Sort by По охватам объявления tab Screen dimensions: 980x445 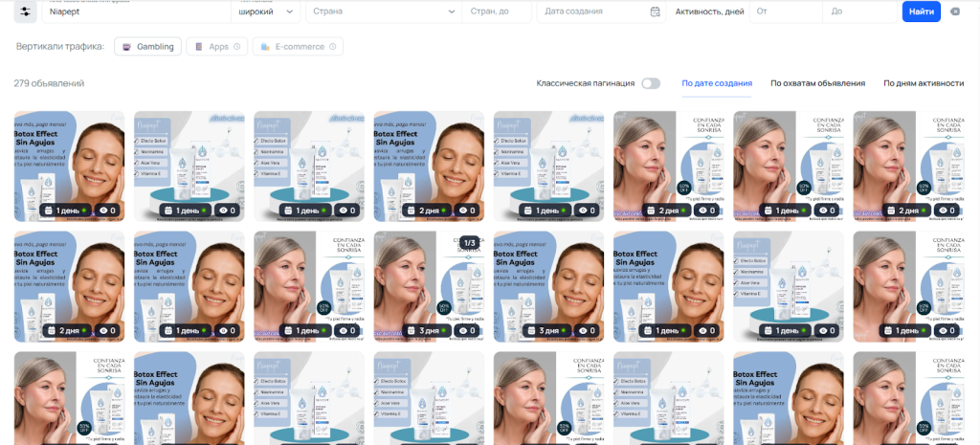[817, 83]
